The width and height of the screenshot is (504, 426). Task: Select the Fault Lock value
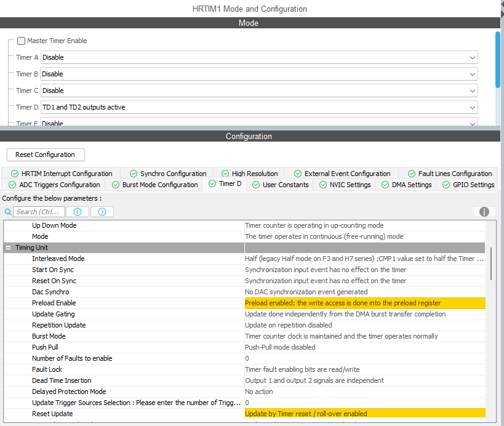[365, 370]
